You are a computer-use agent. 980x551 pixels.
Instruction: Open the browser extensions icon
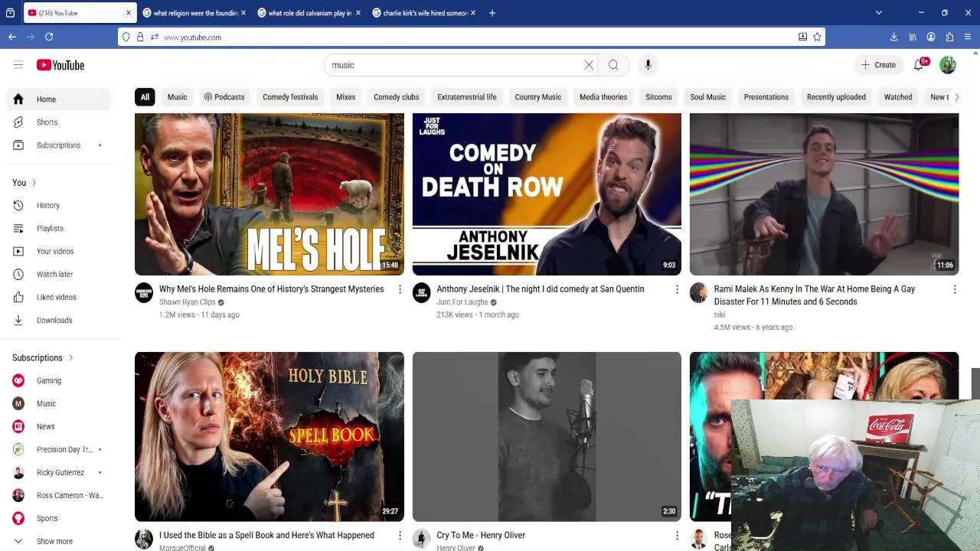(x=949, y=37)
